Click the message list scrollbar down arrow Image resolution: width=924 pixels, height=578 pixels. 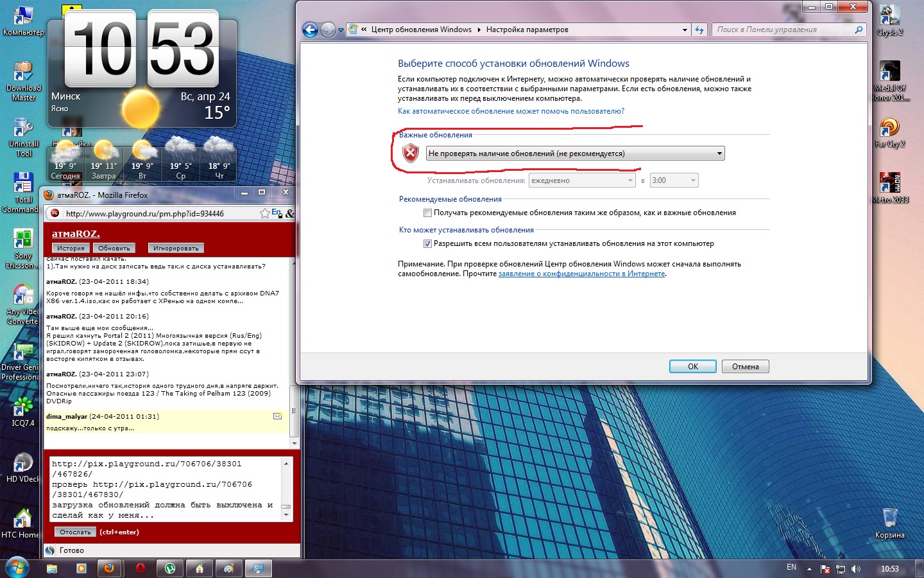(295, 443)
